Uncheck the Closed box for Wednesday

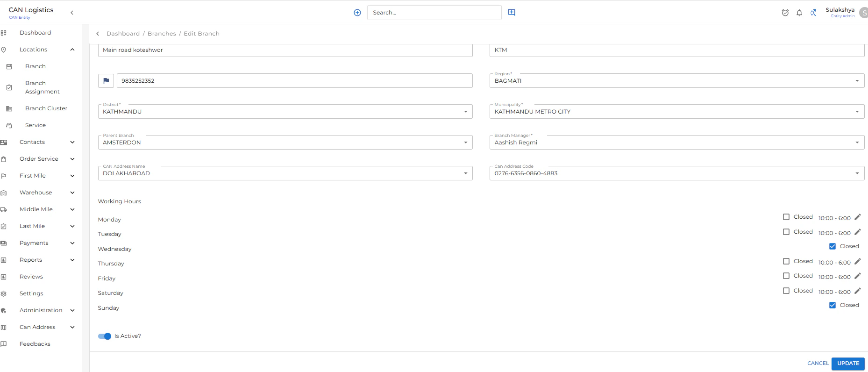[832, 246]
